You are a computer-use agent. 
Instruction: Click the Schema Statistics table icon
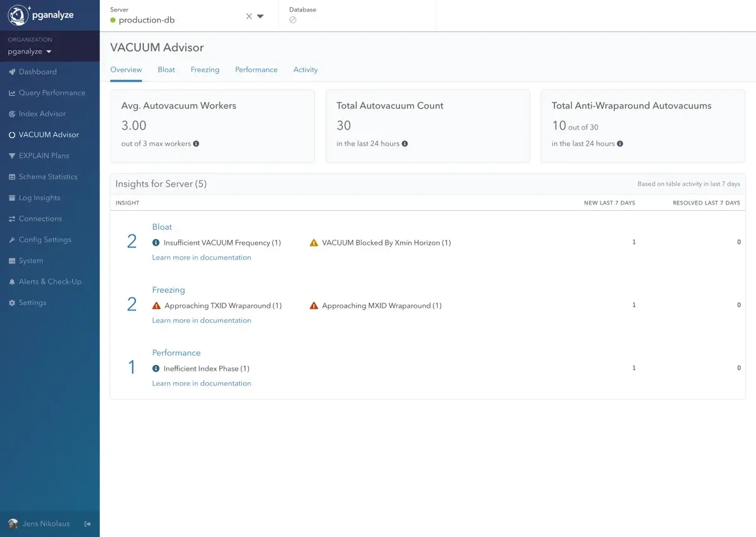point(12,177)
